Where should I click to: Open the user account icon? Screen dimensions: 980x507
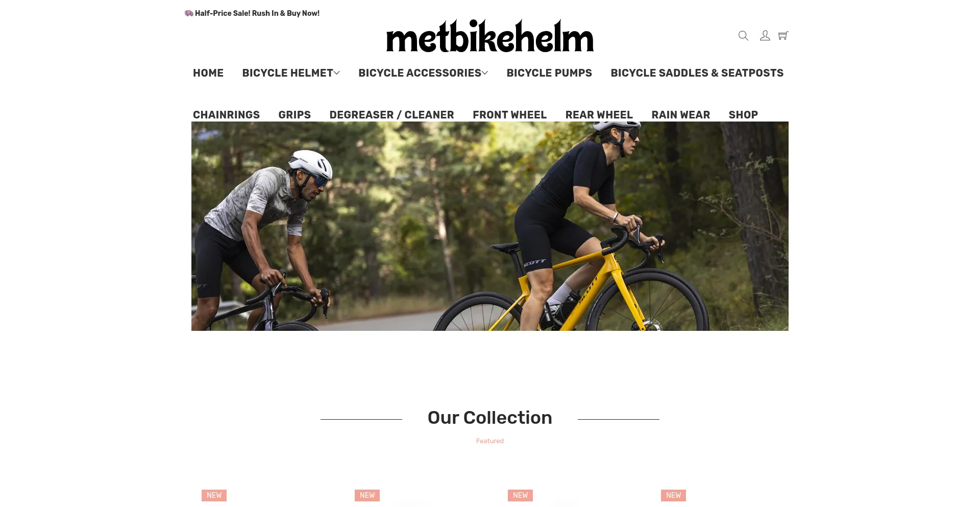(x=765, y=36)
